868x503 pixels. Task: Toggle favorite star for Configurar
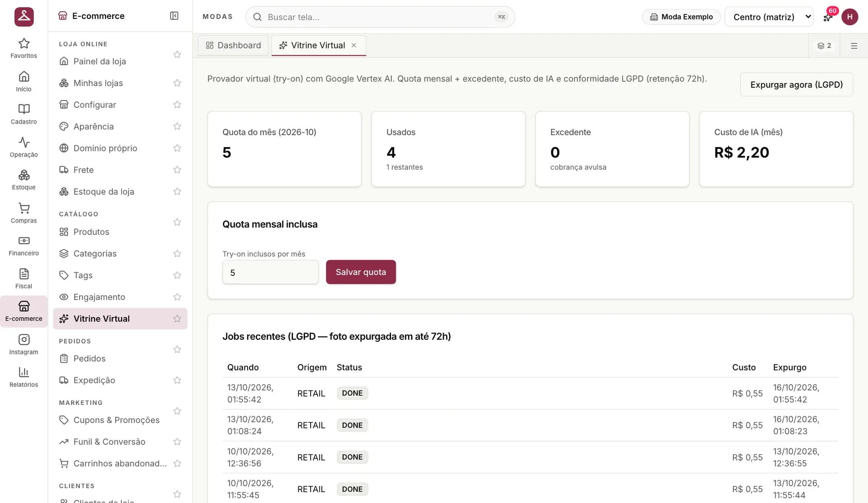(x=177, y=104)
